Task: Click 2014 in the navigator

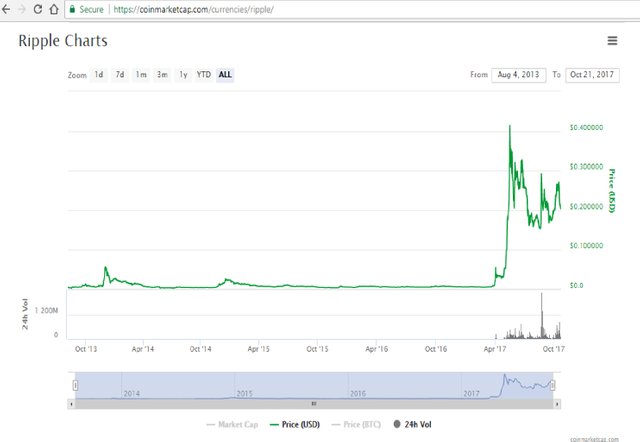Action: click(x=131, y=393)
